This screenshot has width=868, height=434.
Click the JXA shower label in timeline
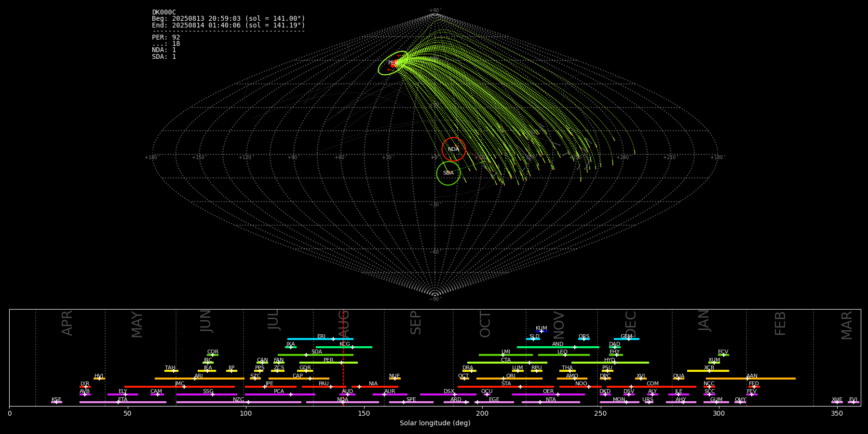click(290, 344)
